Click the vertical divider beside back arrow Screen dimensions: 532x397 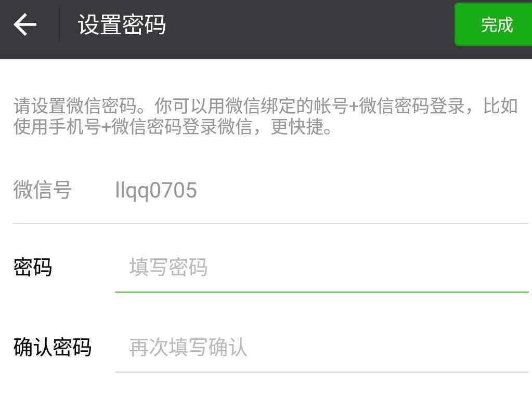[60, 25]
